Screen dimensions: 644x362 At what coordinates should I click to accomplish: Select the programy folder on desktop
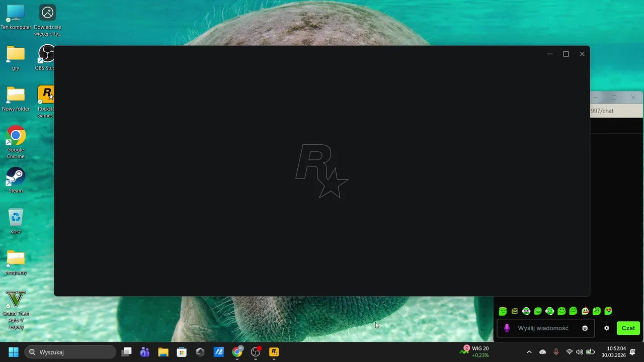click(16, 262)
